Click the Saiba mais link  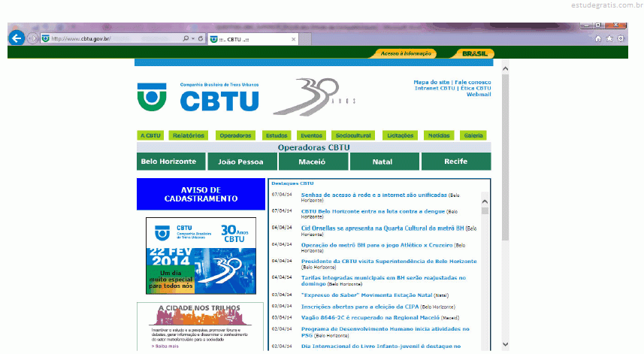[165, 346]
